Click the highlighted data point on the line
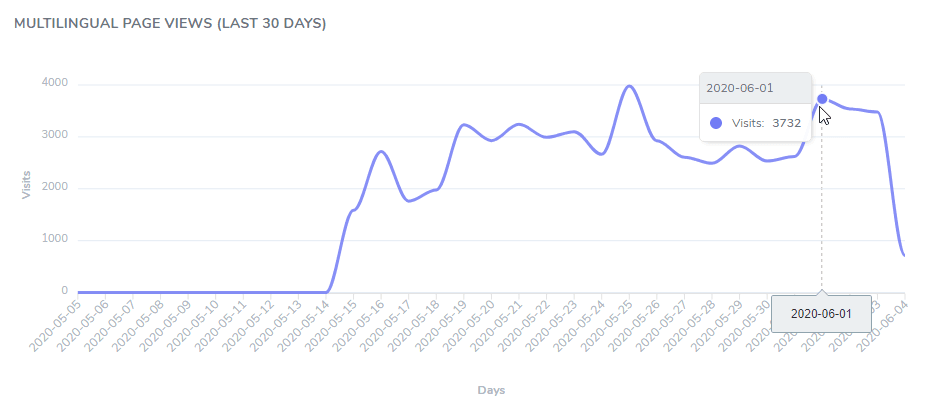This screenshot has height=405, width=925. [822, 98]
